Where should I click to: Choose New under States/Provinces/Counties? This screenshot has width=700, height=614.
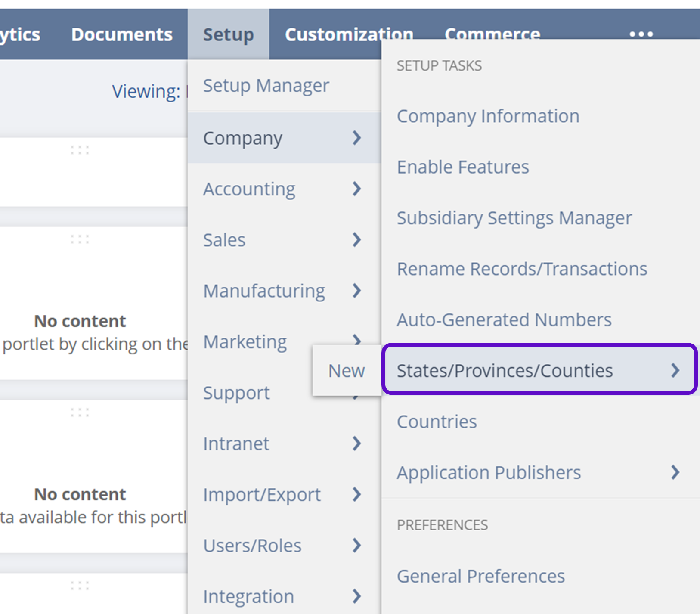pyautogui.click(x=347, y=371)
